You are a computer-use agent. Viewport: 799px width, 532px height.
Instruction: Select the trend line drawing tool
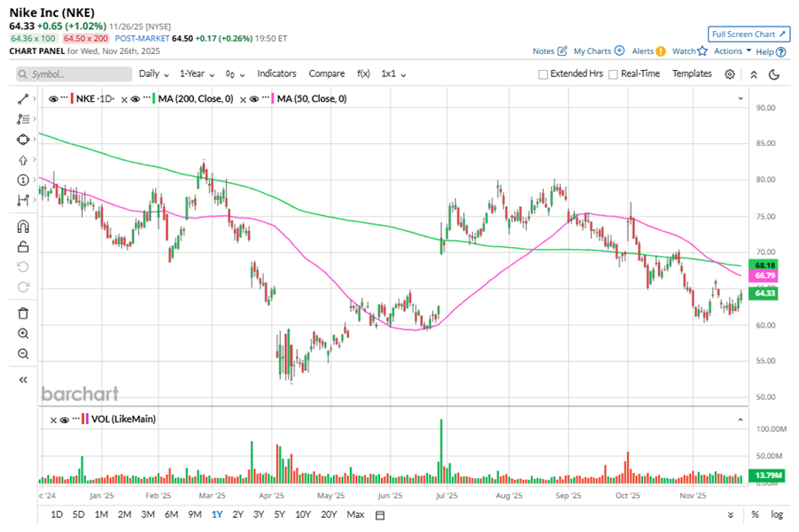click(23, 99)
